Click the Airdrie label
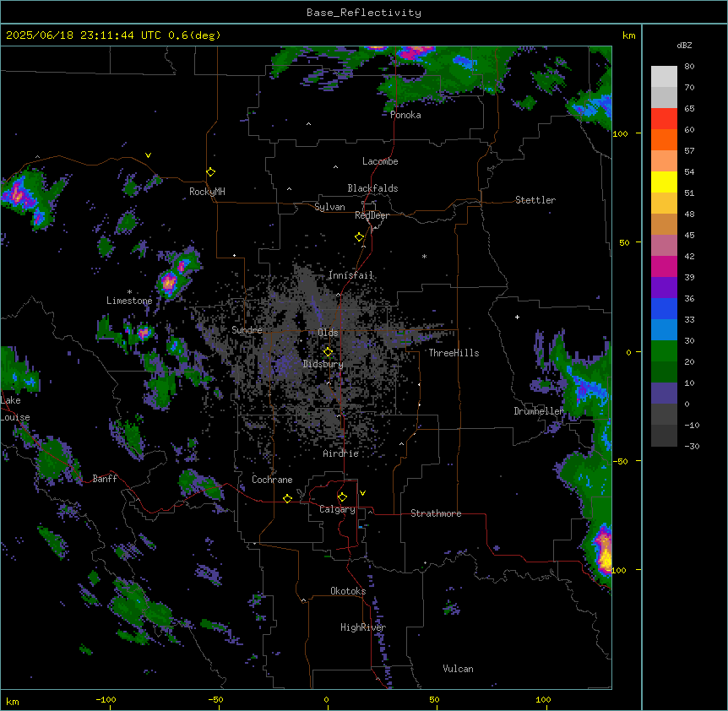Screen dimensions: 728x711 click(341, 453)
